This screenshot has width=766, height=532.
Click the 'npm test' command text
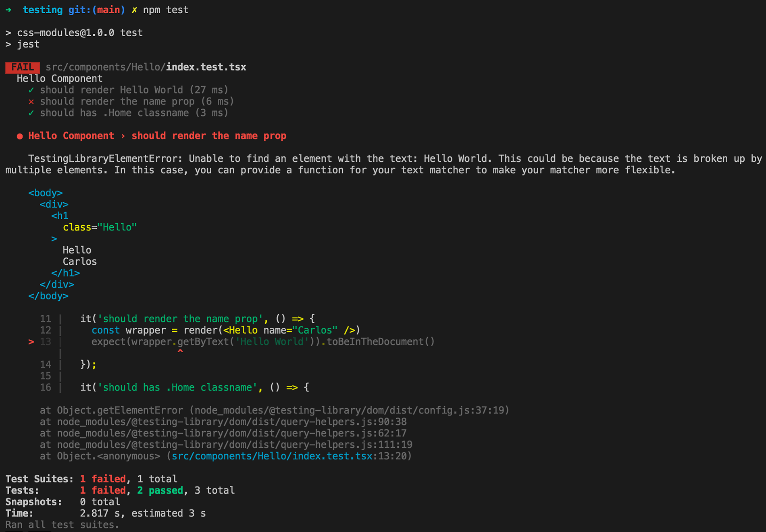click(x=166, y=10)
